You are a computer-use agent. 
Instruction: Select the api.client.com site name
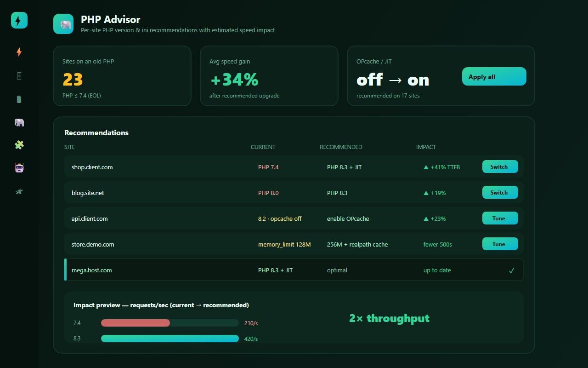pos(90,219)
